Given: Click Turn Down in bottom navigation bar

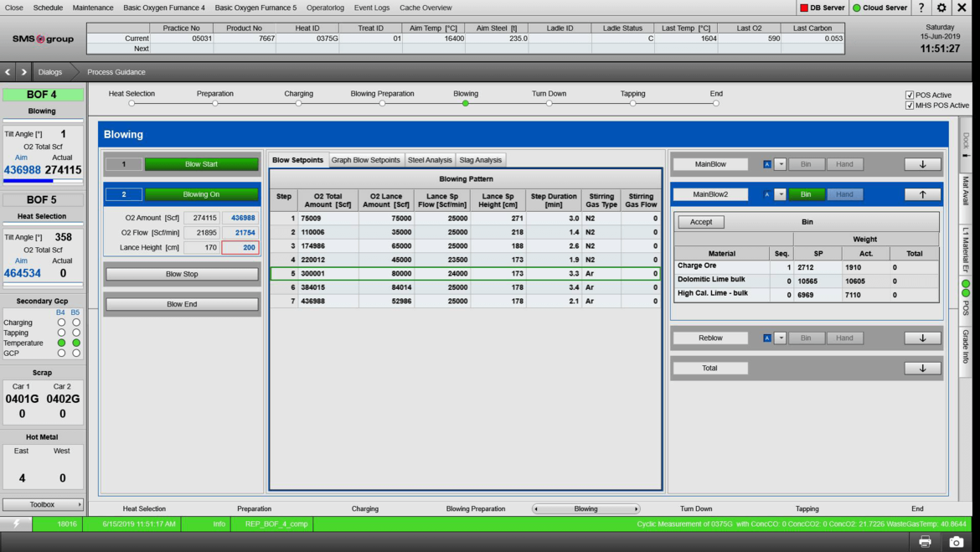Looking at the screenshot, I should pos(695,509).
